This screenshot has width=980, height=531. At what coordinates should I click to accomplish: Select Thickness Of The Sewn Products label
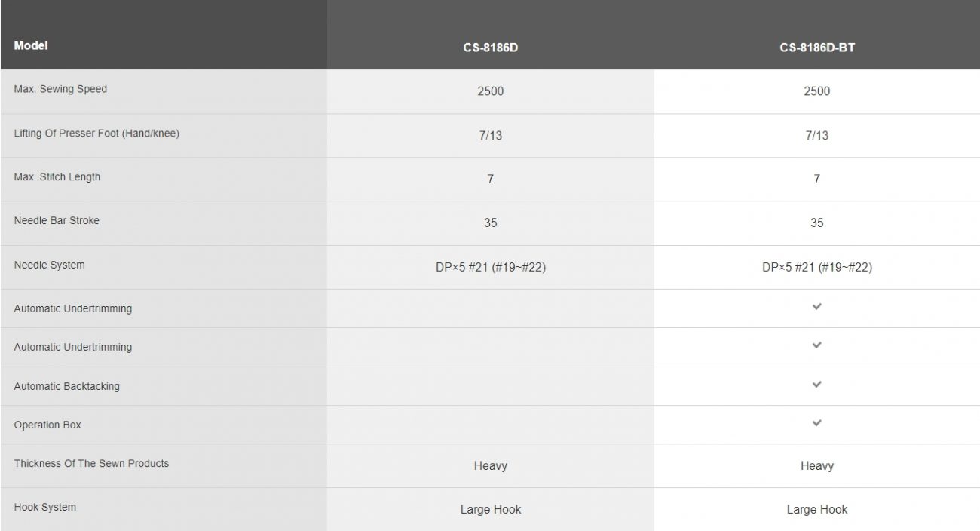click(x=91, y=463)
